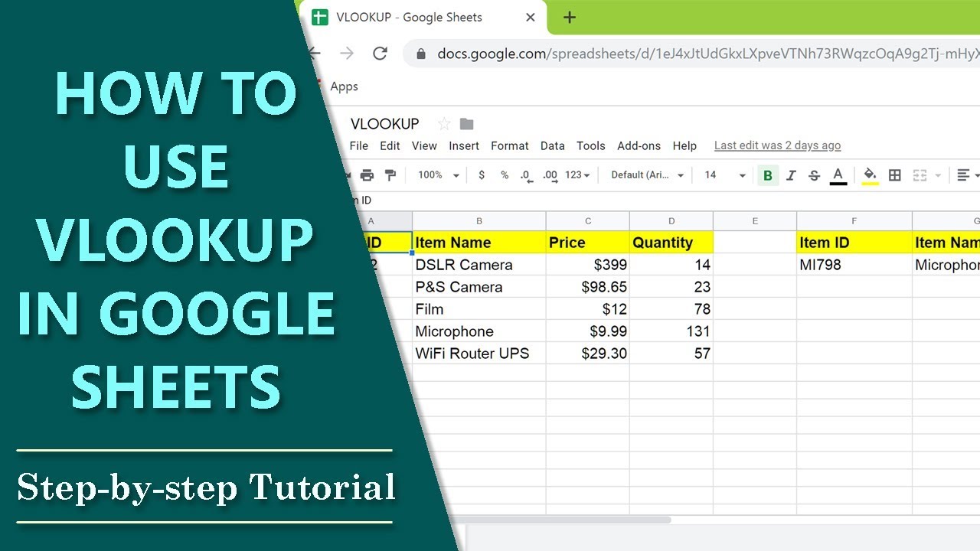Open the Format menu
Viewport: 980px width, 551px height.
tap(510, 145)
